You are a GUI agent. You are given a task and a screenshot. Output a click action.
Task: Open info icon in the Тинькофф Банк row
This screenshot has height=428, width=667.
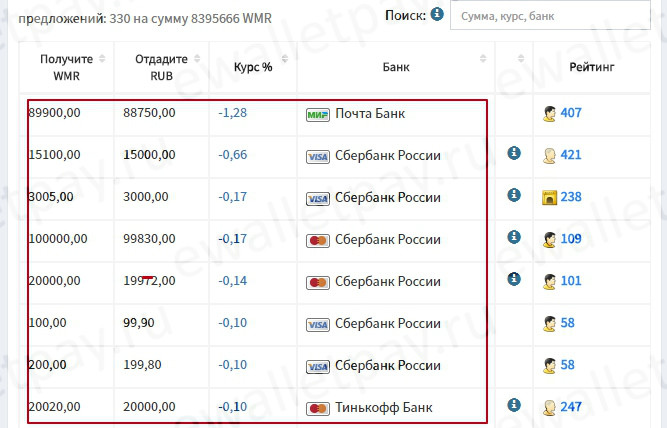[x=514, y=405]
